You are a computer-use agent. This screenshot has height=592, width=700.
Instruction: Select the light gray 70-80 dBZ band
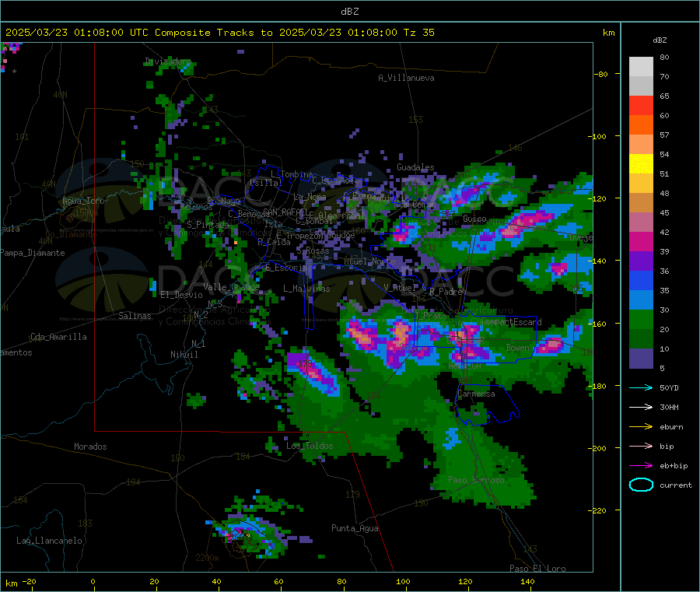click(x=641, y=67)
